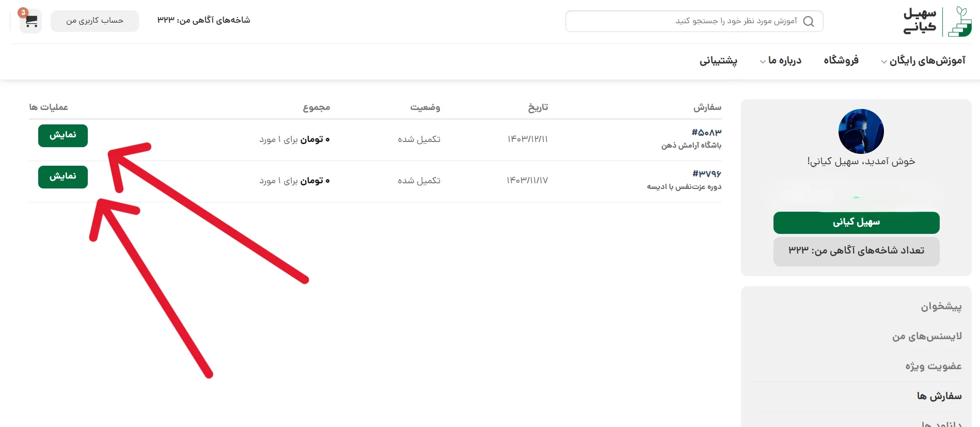This screenshot has height=427, width=980.
Task: Click the user profile avatar picture
Action: click(x=861, y=131)
